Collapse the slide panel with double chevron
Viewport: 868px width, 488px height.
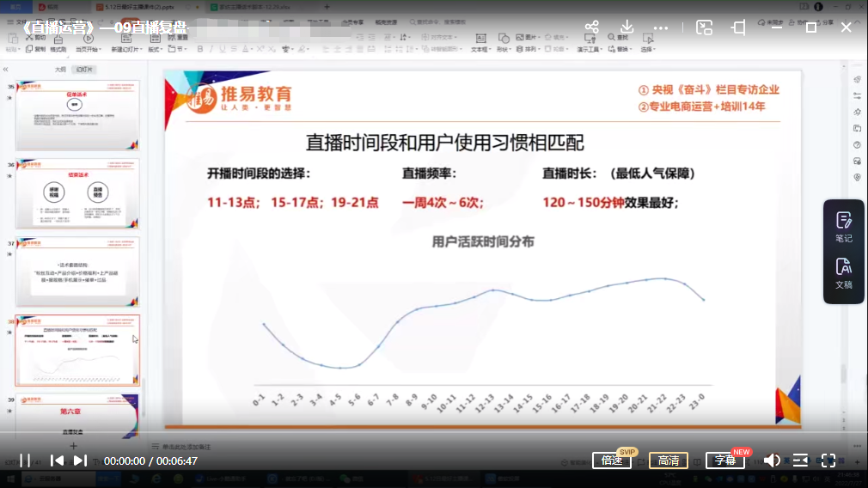5,69
